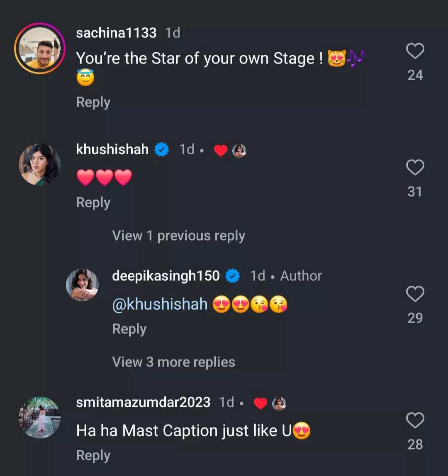Open smitamazumdar2023's profile avatar
Screen dimensions: 448x476
click(40, 417)
